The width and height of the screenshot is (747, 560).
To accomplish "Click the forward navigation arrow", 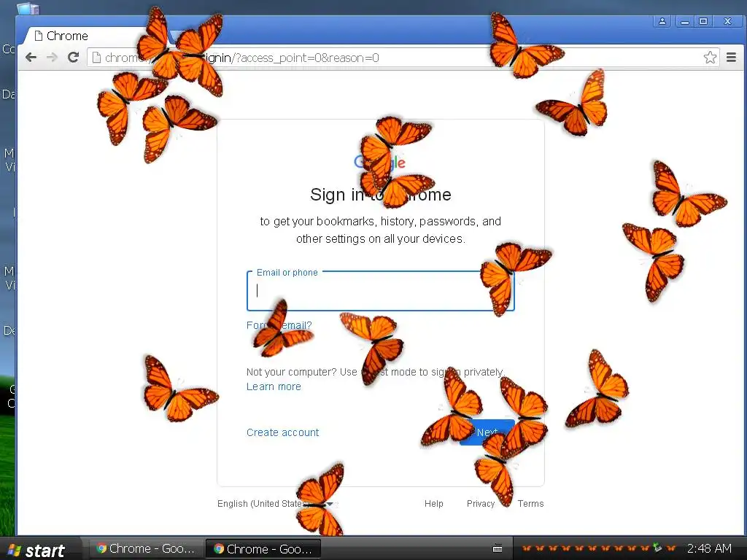I will point(52,58).
